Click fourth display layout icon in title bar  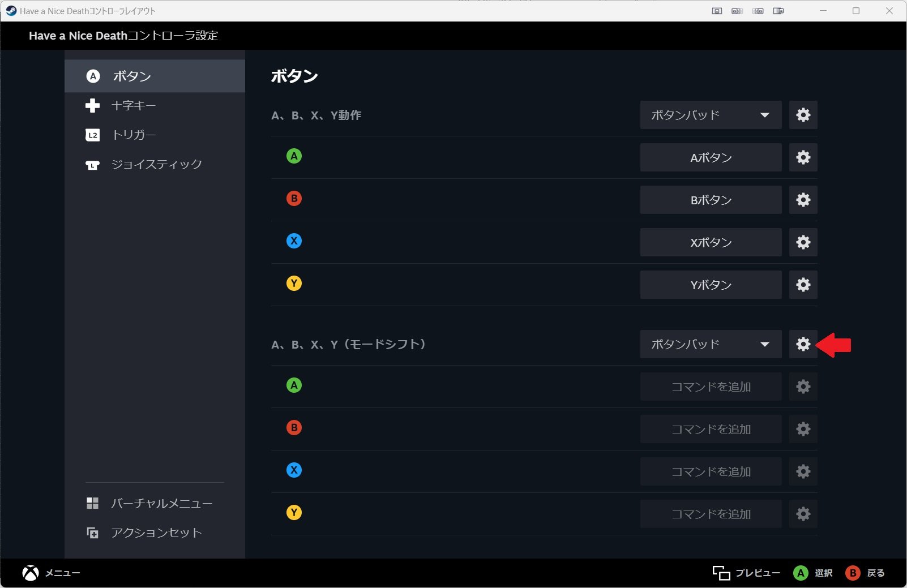pyautogui.click(x=778, y=11)
